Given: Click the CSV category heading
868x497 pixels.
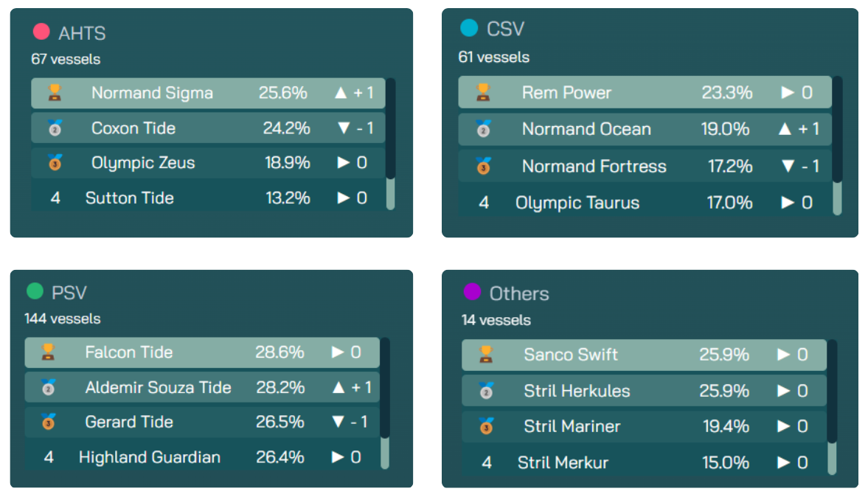Looking at the screenshot, I should click(x=505, y=29).
